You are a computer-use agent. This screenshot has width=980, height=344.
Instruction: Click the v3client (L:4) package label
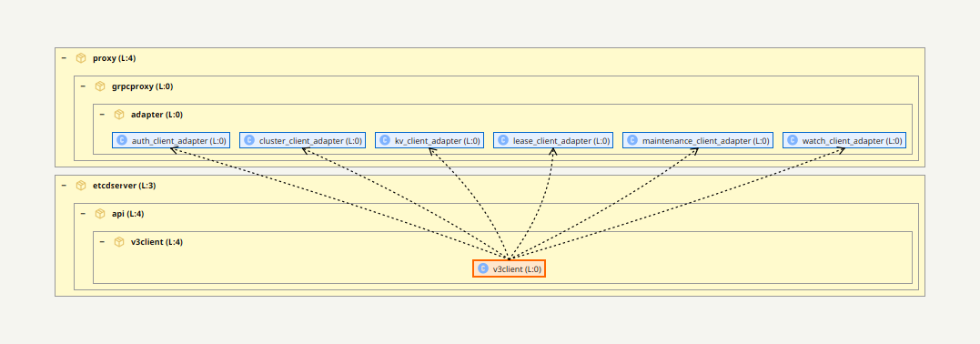point(157,242)
